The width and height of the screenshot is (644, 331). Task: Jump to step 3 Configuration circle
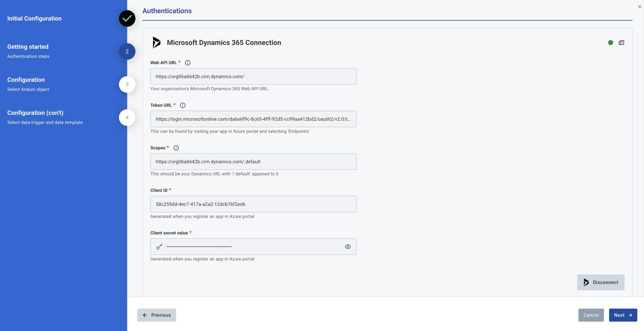tap(127, 84)
